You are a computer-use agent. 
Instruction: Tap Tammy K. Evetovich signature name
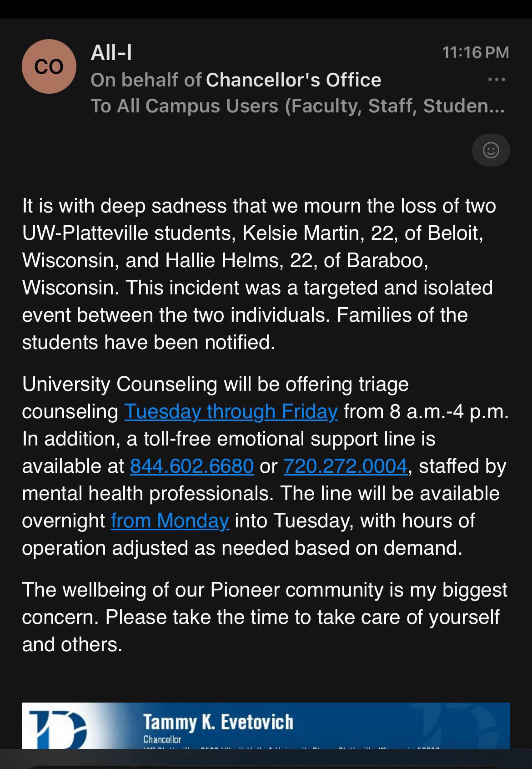218,722
